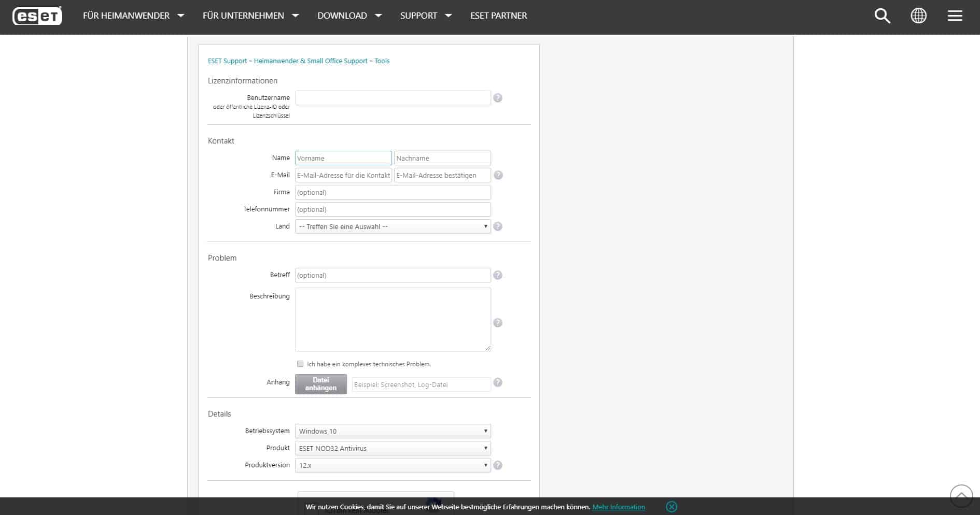Focus the Firma optional field

click(x=393, y=192)
